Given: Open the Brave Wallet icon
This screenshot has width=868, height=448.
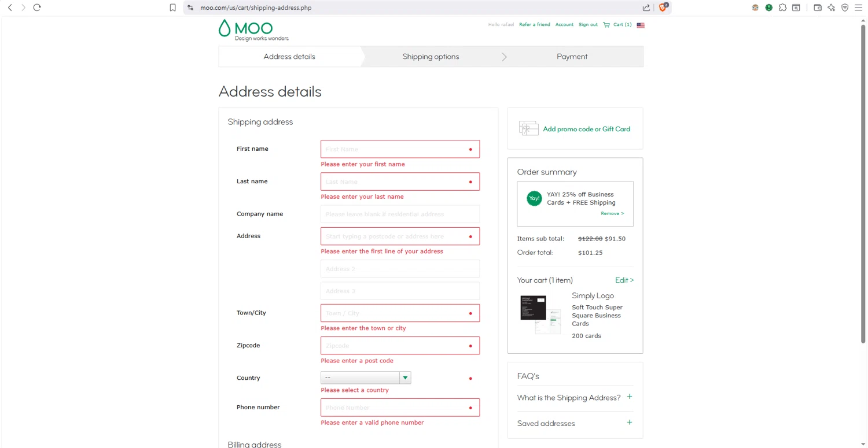Looking at the screenshot, I should tap(818, 8).
